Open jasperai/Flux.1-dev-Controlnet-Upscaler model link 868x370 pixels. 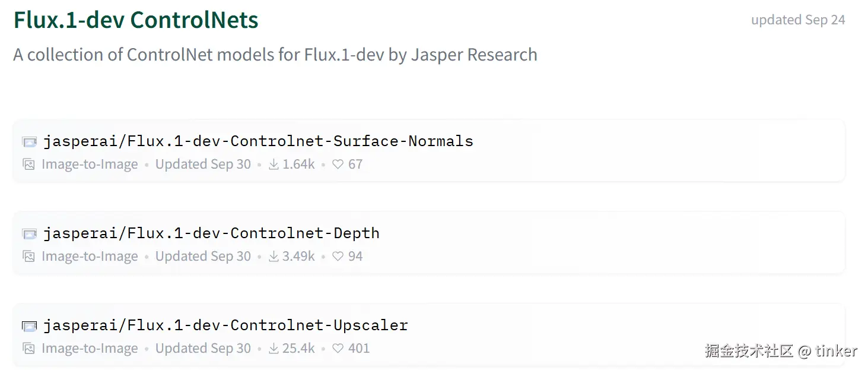(225, 325)
